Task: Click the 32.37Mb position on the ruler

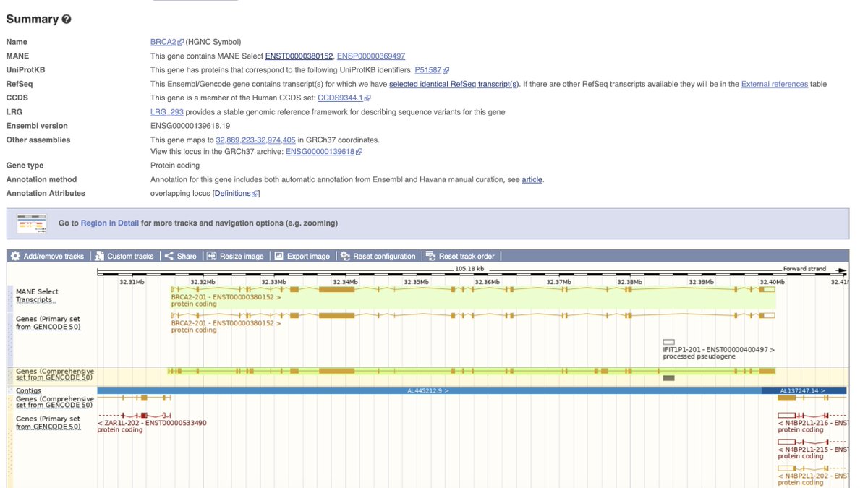Action: pyautogui.click(x=558, y=282)
